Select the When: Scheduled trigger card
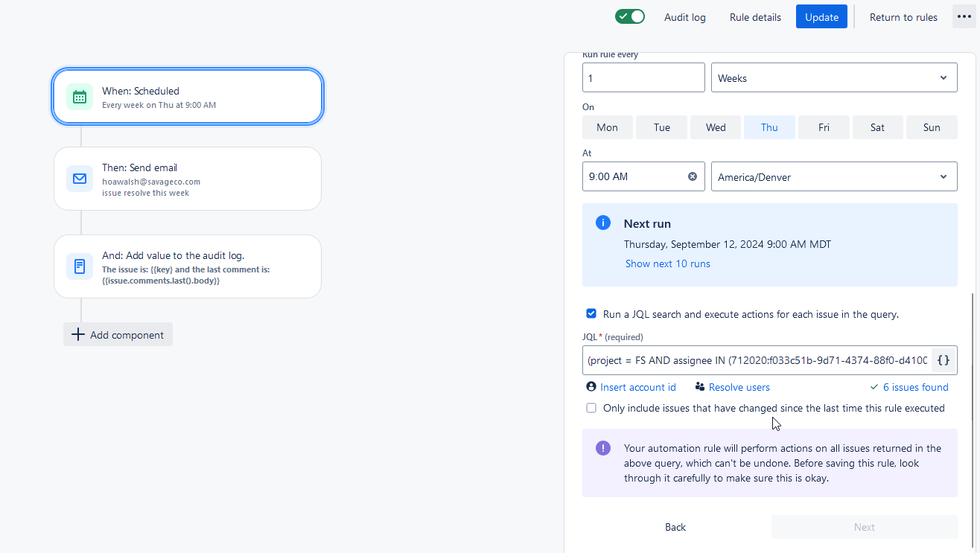980x553 pixels. coord(188,97)
